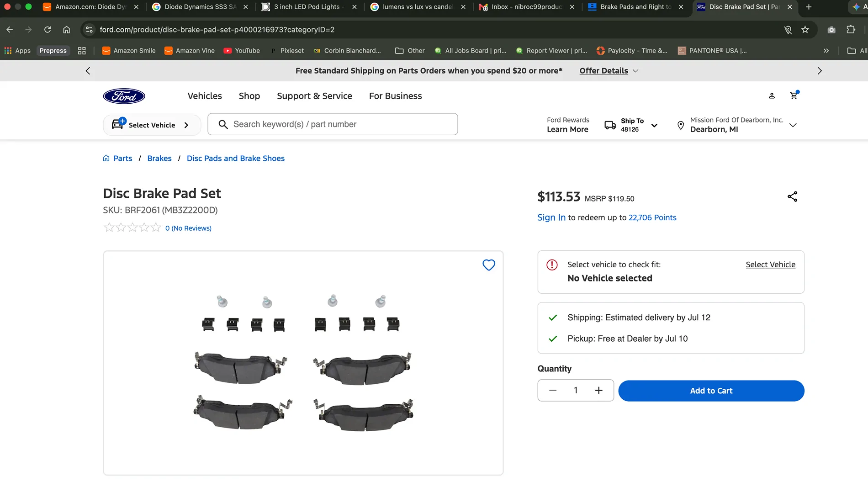
Task: Click the search magnifier icon
Action: 223,124
